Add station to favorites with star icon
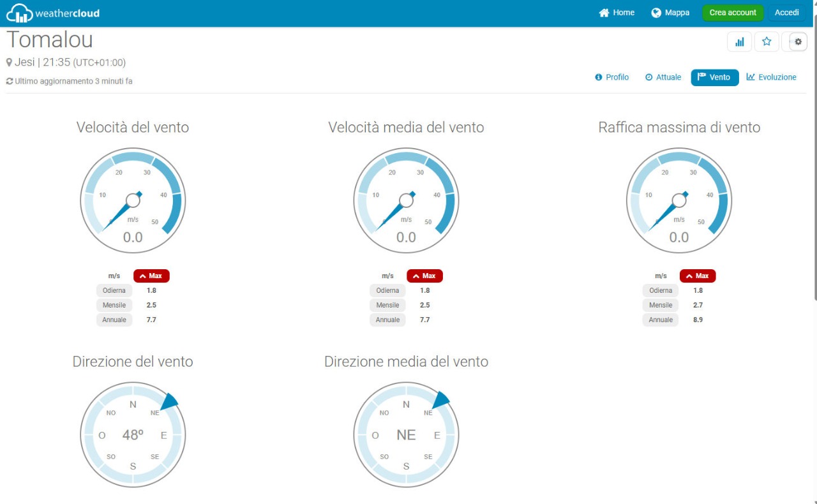The width and height of the screenshot is (817, 504). tap(767, 42)
